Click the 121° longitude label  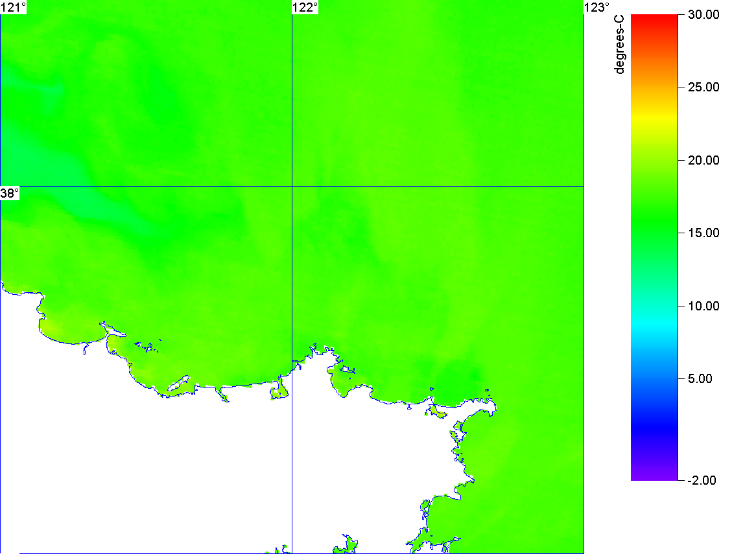pos(13,7)
